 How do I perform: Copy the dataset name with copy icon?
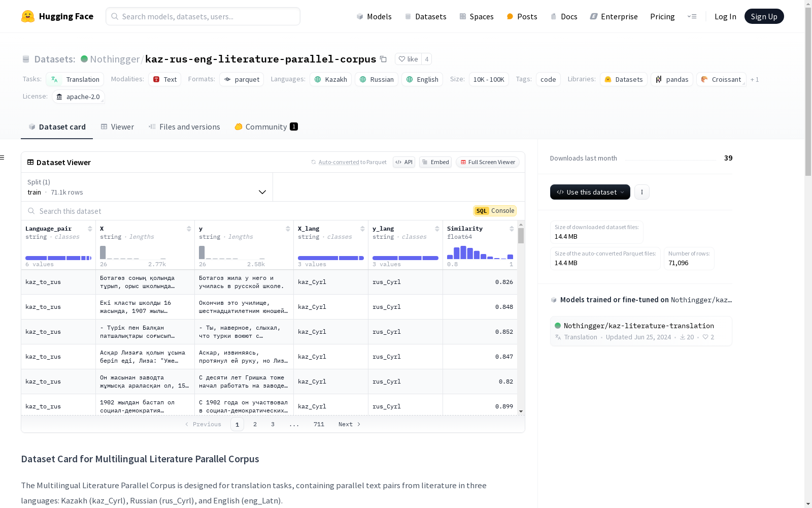pyautogui.click(x=384, y=59)
